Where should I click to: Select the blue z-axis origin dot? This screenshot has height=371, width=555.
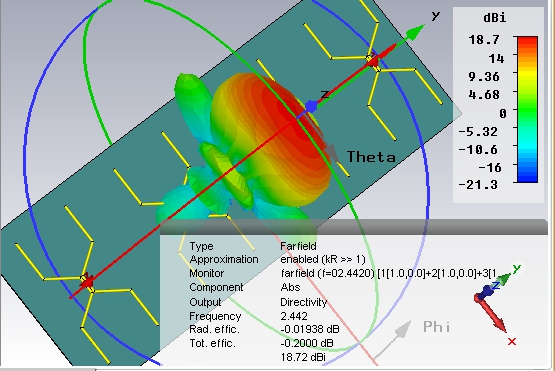(x=311, y=106)
